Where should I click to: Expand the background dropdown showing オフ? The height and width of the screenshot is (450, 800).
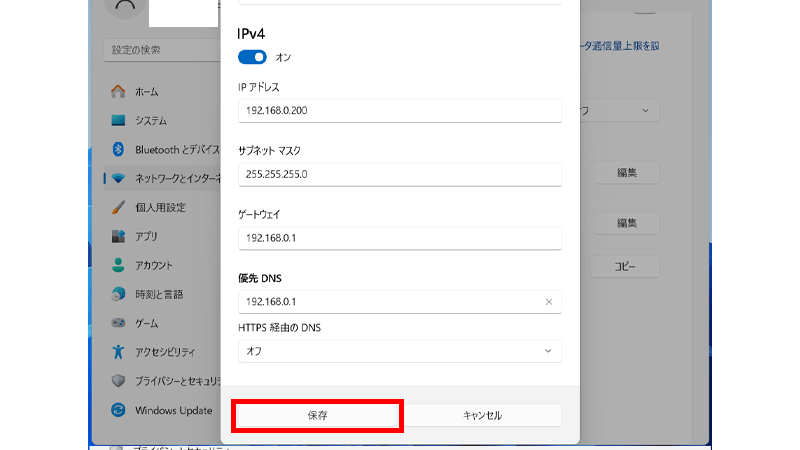[x=618, y=111]
